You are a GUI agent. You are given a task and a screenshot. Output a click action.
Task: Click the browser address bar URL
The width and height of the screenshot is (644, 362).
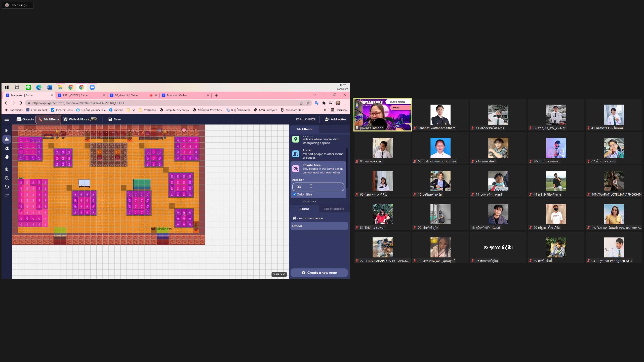pyautogui.click(x=78, y=103)
